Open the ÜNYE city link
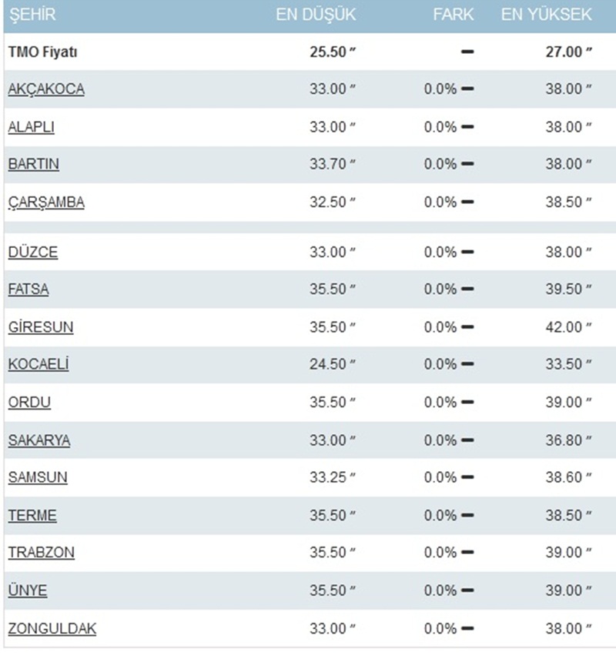The image size is (616, 672). coord(28,590)
